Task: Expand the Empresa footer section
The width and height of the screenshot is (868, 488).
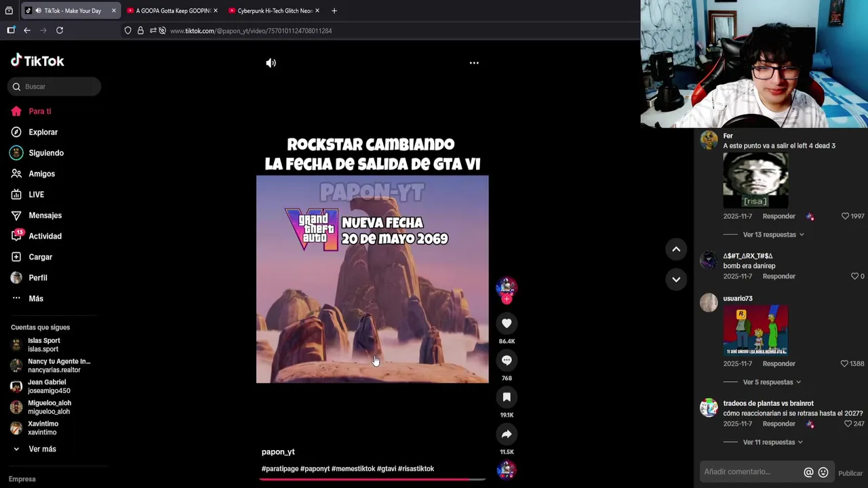Action: click(22, 479)
